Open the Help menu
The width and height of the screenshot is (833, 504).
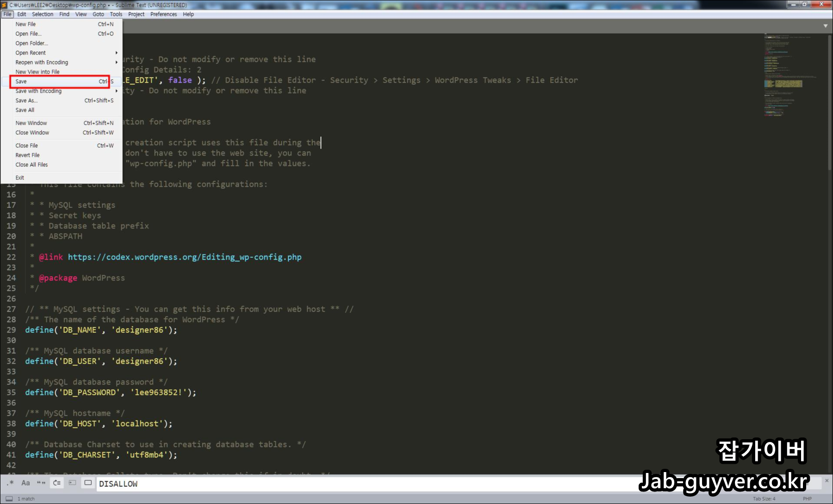188,14
